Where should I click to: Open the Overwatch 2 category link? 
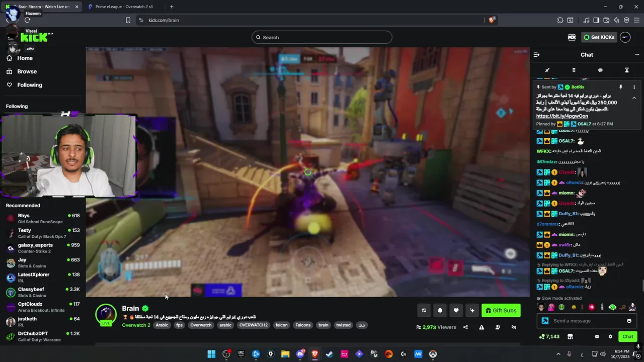point(136,325)
